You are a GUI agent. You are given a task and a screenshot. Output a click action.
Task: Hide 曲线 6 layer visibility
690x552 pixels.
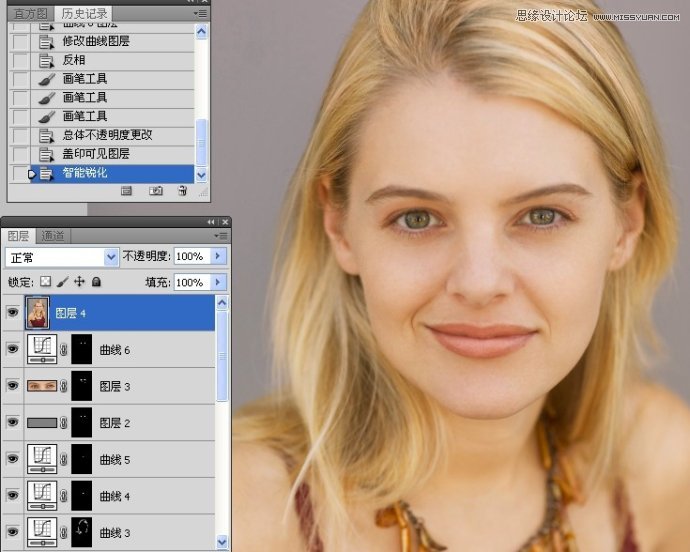click(x=13, y=349)
